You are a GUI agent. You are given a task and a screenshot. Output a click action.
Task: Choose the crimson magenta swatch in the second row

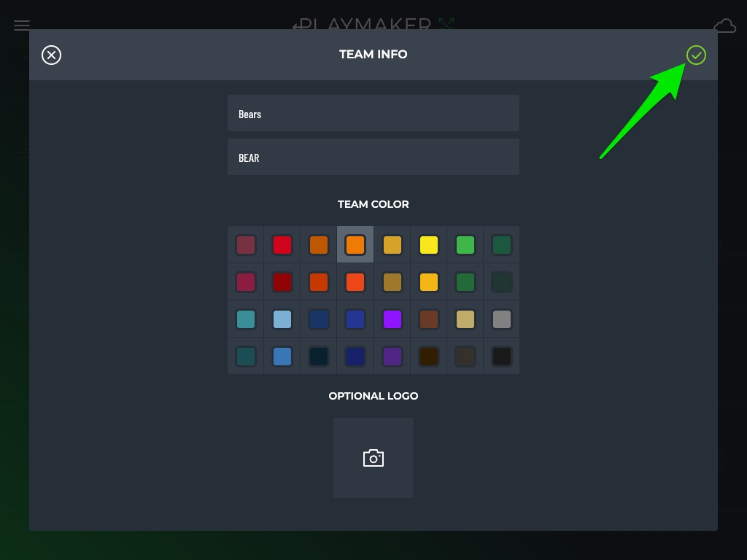pyautogui.click(x=246, y=282)
